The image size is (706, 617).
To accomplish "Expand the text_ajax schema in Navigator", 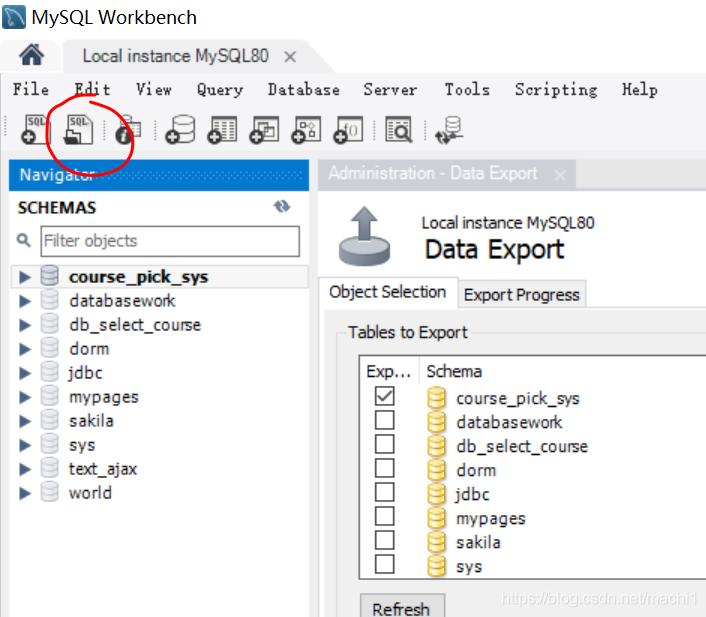I will [25, 469].
